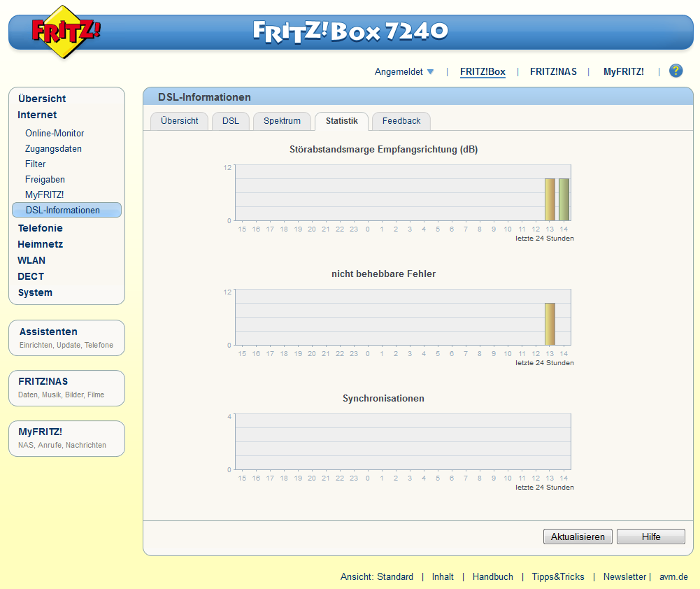This screenshot has width=700, height=589.
Task: Open the Feedback tab
Action: tap(401, 121)
